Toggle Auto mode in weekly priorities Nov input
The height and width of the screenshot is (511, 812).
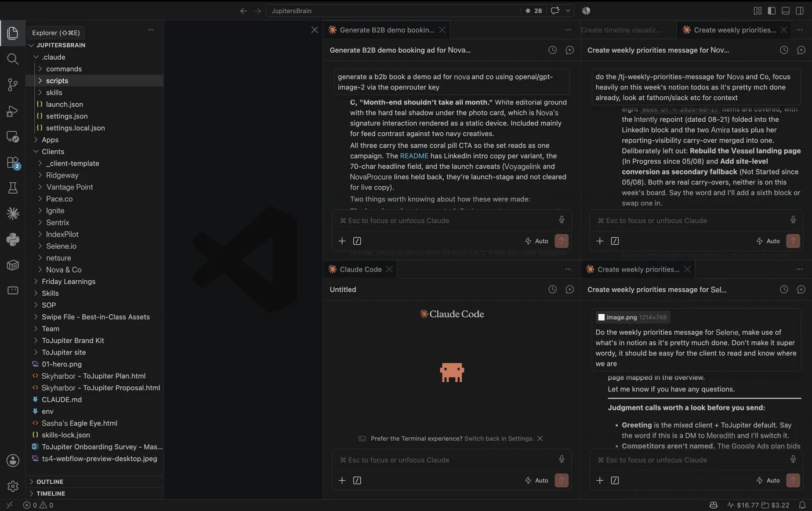click(x=768, y=241)
